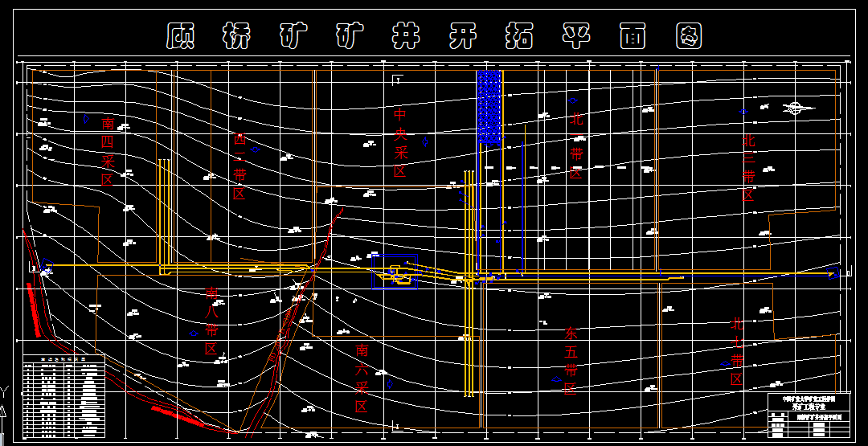Click the 西二带区 zone label
The height and width of the screenshot is (446, 868).
(240, 166)
